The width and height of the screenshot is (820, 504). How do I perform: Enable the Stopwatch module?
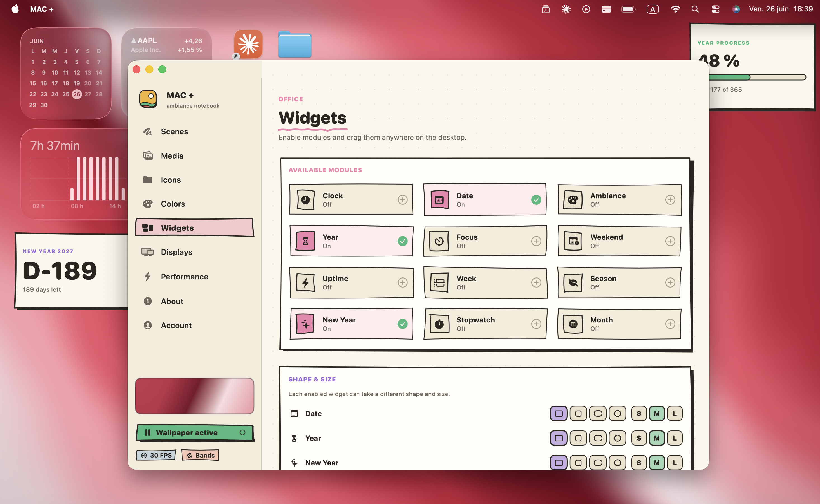[x=536, y=324]
